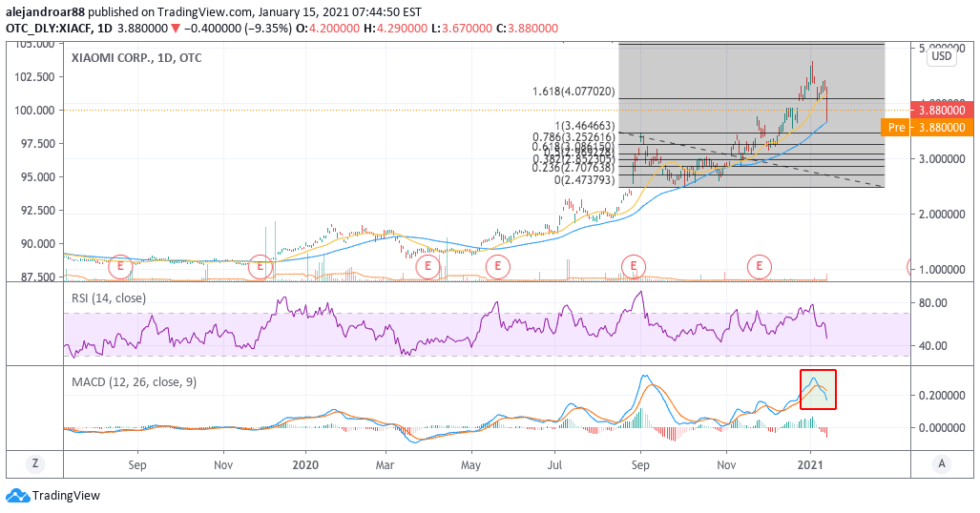Select XIAOMI CORP., 1D, OTC legend
This screenshot has width=980, height=513.
pyautogui.click(x=136, y=58)
